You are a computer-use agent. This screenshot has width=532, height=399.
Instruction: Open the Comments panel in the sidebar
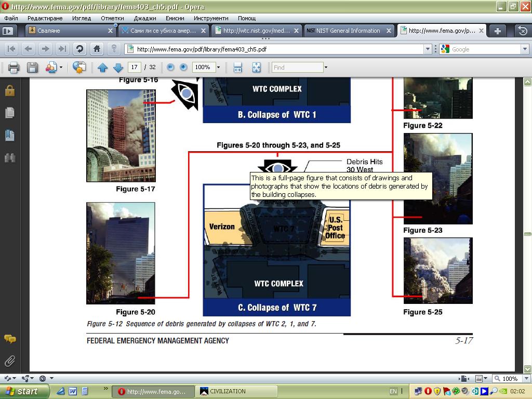[9, 339]
